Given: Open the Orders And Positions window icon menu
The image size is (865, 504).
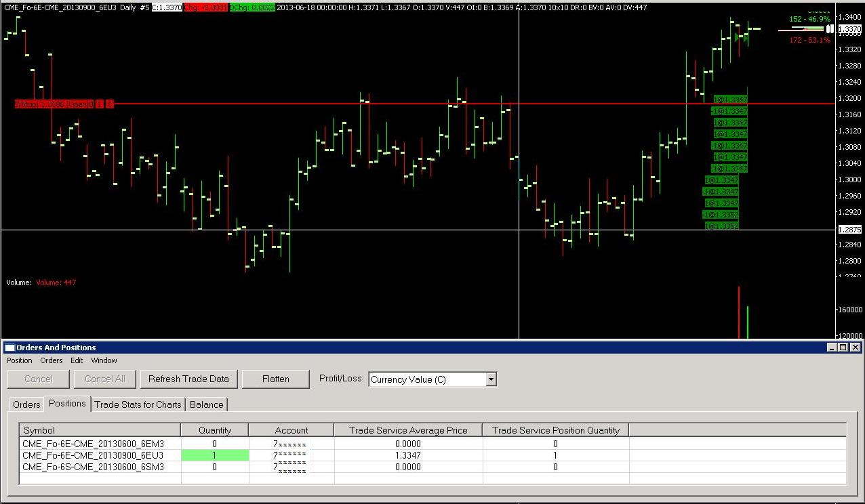Looking at the screenshot, I should (9, 348).
